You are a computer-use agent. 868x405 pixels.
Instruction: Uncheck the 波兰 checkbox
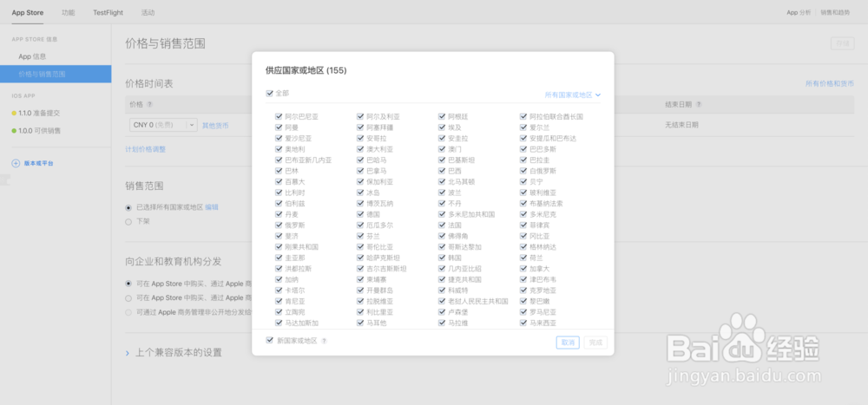coord(442,193)
